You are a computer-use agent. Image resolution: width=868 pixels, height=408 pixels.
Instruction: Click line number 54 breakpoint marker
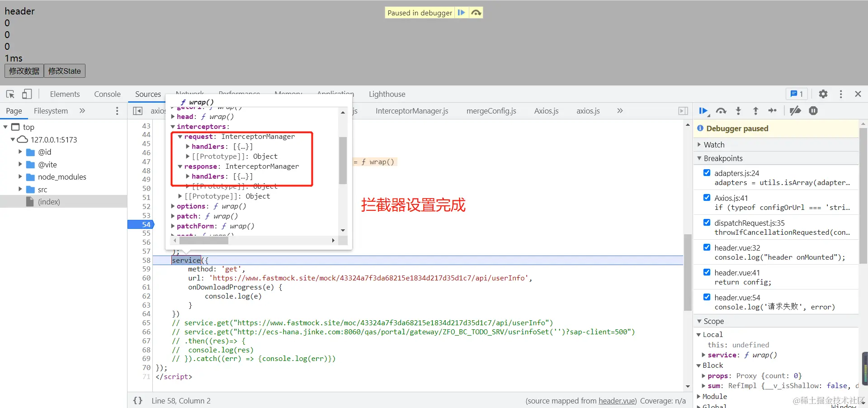tap(142, 224)
